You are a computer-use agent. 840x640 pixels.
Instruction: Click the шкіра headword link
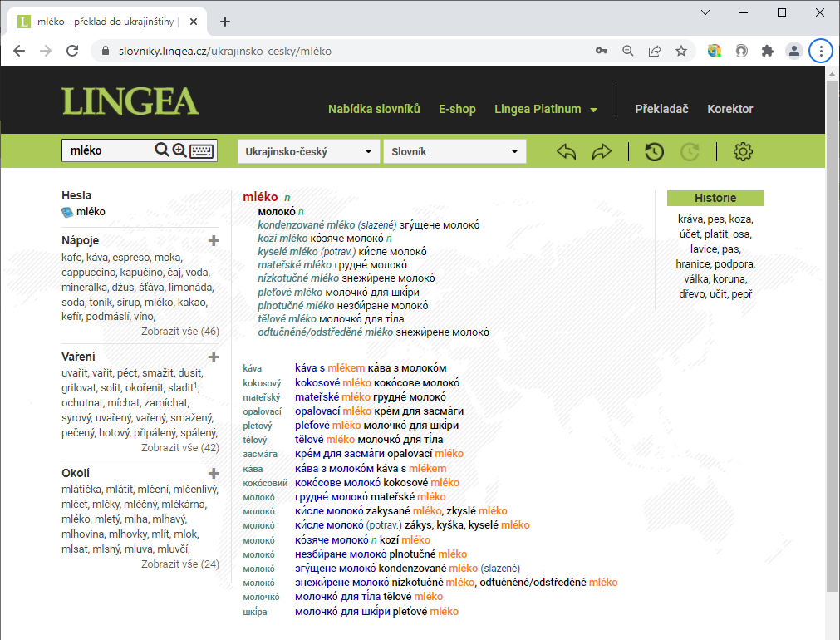click(x=254, y=612)
